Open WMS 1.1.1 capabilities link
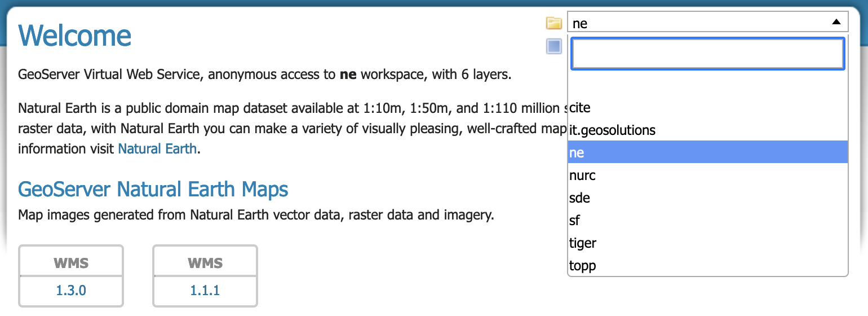Screen dimensions: 868x316 tap(205, 291)
